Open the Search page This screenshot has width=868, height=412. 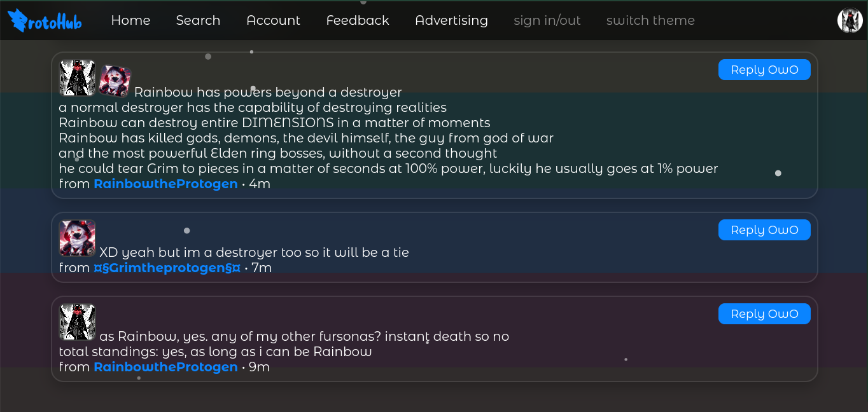pyautogui.click(x=198, y=20)
